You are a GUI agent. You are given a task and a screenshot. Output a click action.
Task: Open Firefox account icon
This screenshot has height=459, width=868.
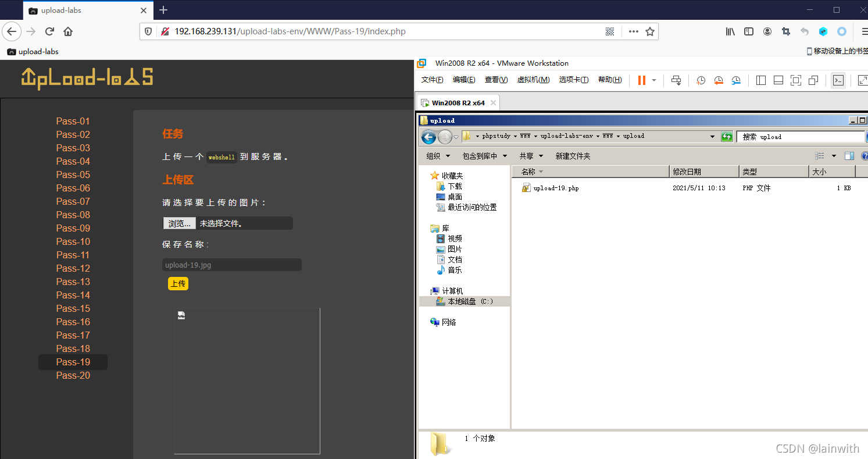pyautogui.click(x=767, y=31)
